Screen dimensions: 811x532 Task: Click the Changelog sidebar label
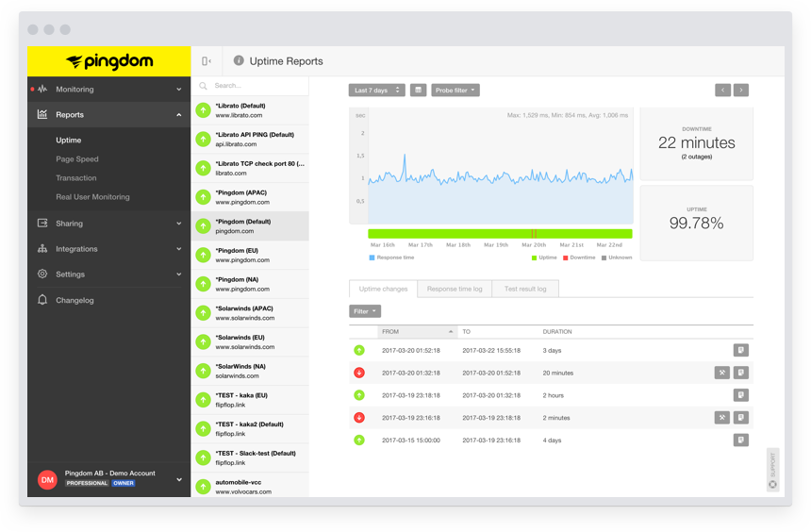coord(74,300)
